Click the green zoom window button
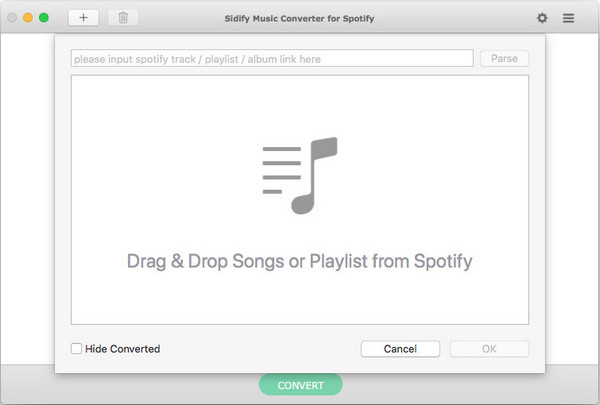The image size is (600, 405). [x=44, y=18]
